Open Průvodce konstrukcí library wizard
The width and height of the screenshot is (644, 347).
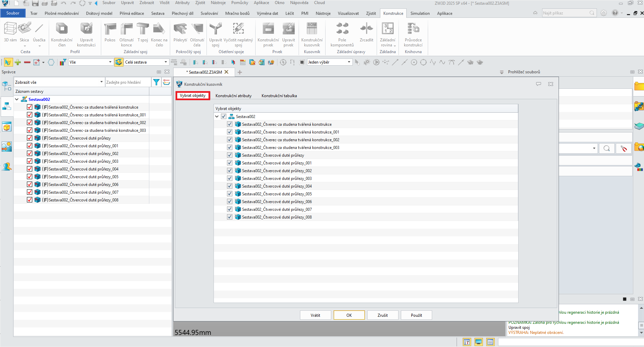[413, 34]
